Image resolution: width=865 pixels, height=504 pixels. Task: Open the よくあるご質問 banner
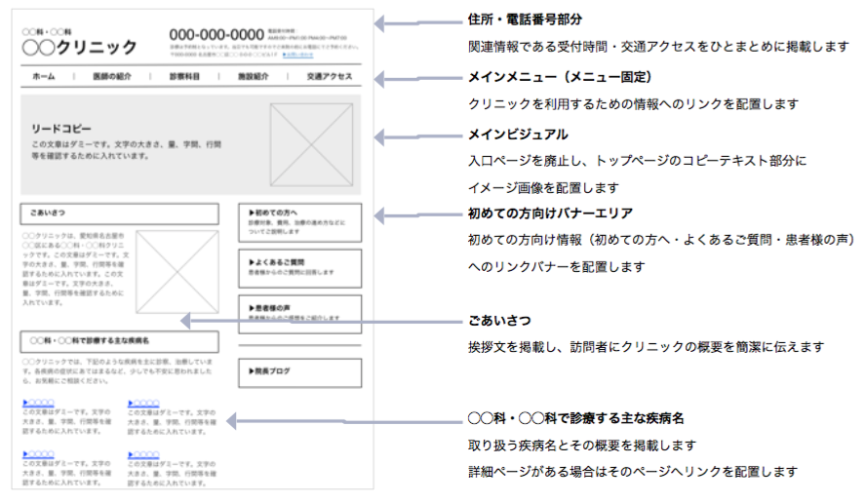tap(300, 268)
